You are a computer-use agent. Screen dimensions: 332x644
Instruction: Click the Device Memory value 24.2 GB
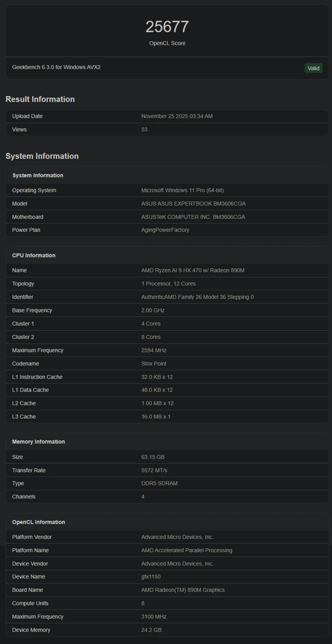point(151,630)
